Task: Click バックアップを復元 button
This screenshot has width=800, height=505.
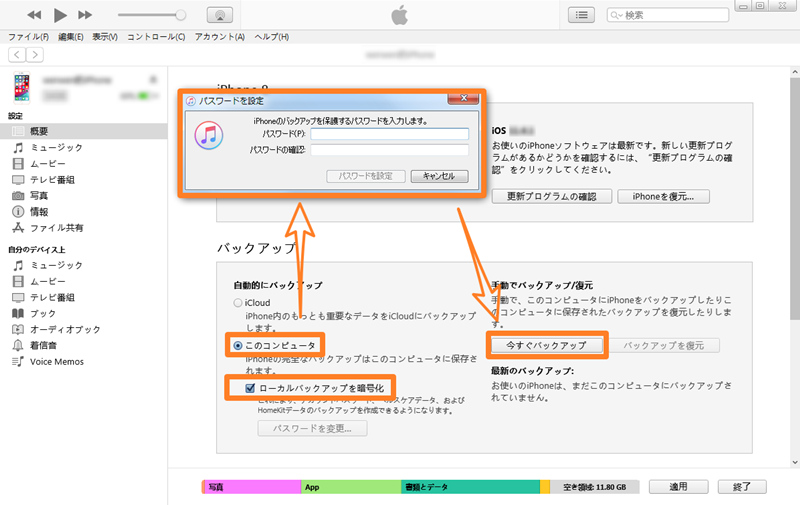Action: pyautogui.click(x=664, y=345)
